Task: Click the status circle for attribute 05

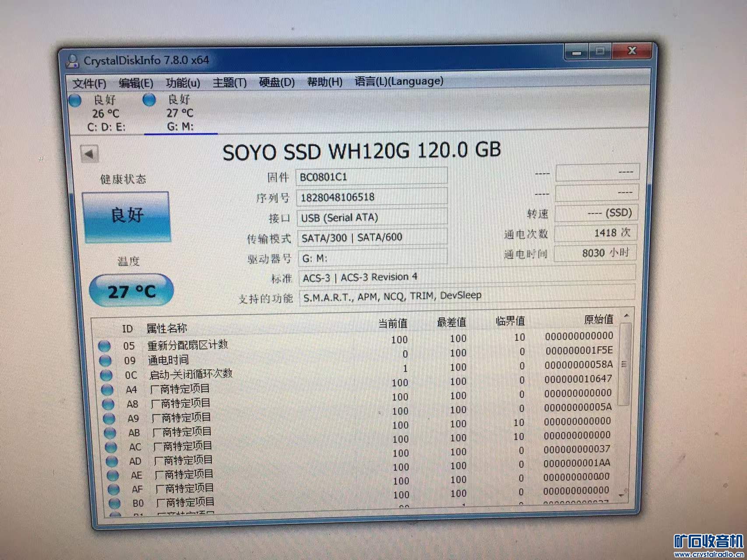Action: tap(104, 346)
